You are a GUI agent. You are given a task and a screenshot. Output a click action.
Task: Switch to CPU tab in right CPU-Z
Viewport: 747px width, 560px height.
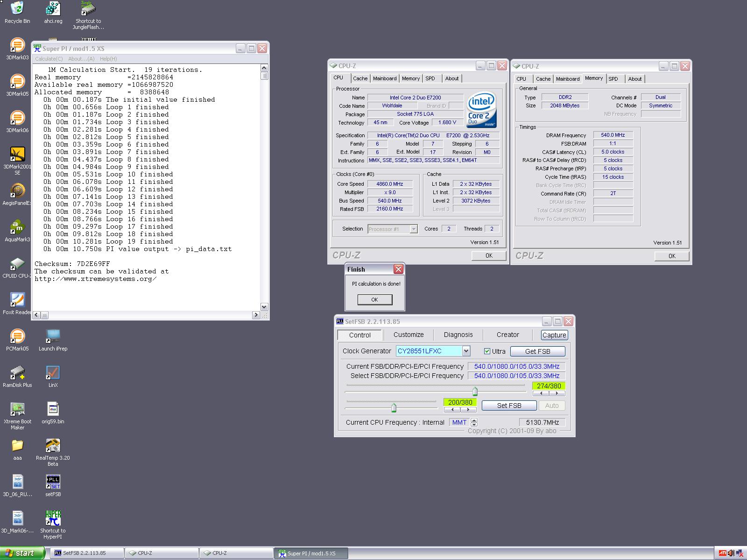click(521, 79)
